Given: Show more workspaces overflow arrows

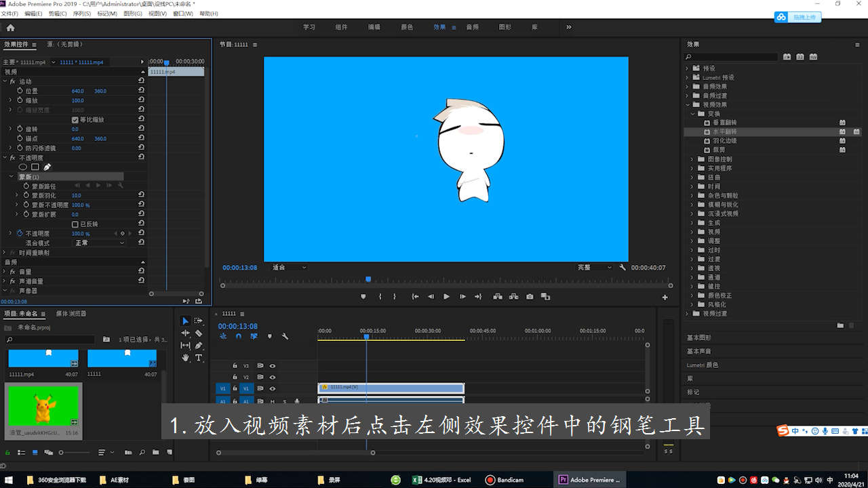Looking at the screenshot, I should [568, 27].
